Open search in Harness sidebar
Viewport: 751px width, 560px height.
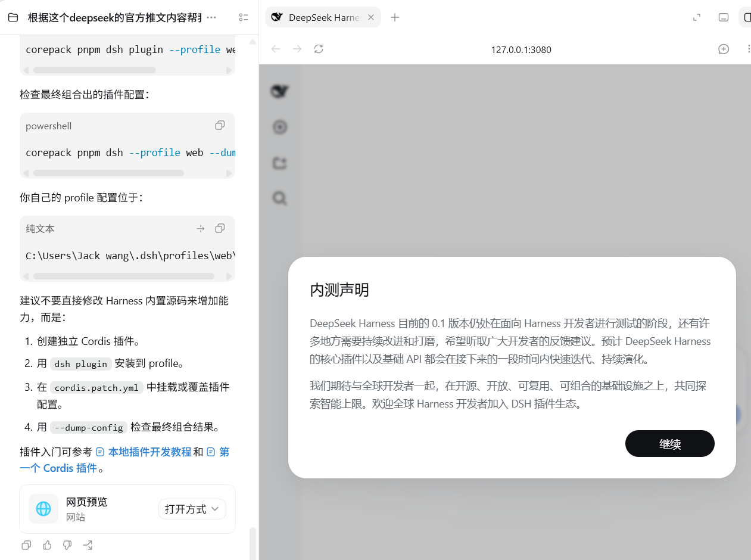[x=280, y=198]
